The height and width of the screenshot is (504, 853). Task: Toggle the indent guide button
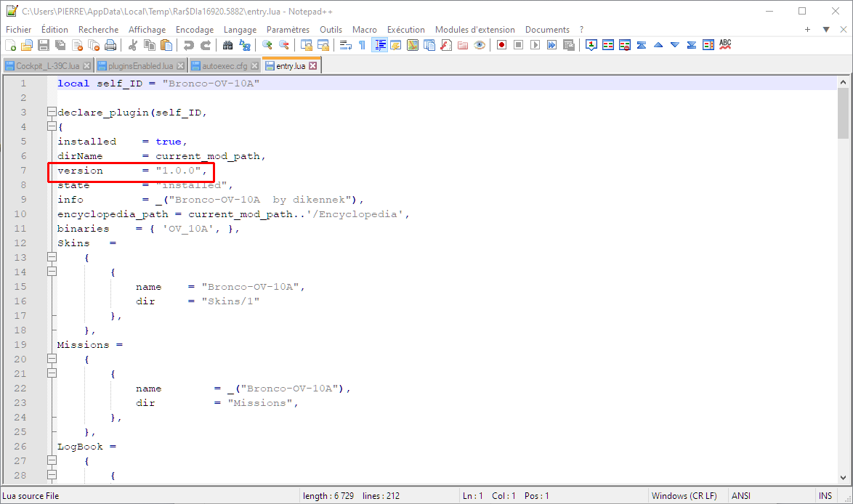380,45
